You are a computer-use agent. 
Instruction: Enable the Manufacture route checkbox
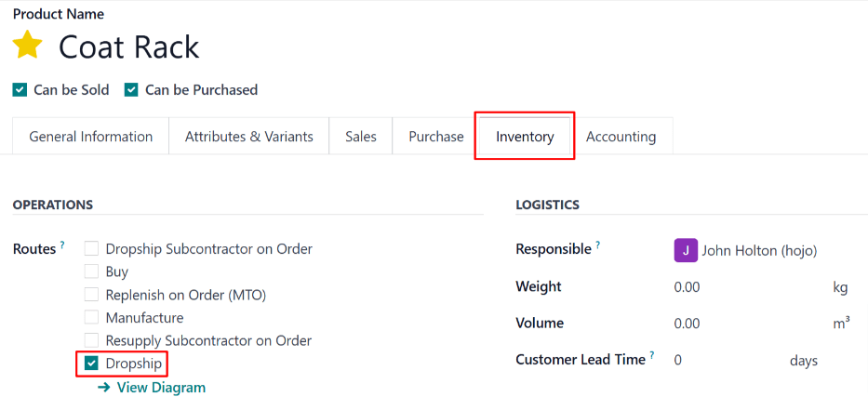(91, 318)
